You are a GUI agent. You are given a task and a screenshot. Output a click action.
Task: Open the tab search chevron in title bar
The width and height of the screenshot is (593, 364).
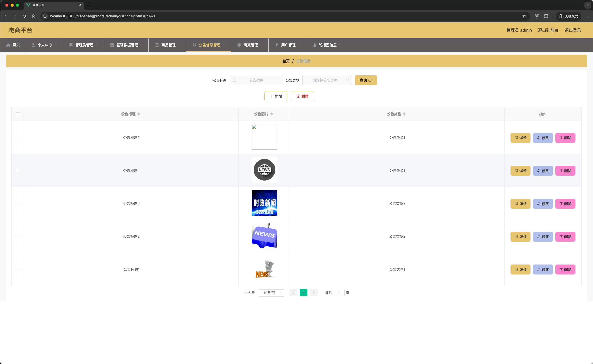[588, 5]
